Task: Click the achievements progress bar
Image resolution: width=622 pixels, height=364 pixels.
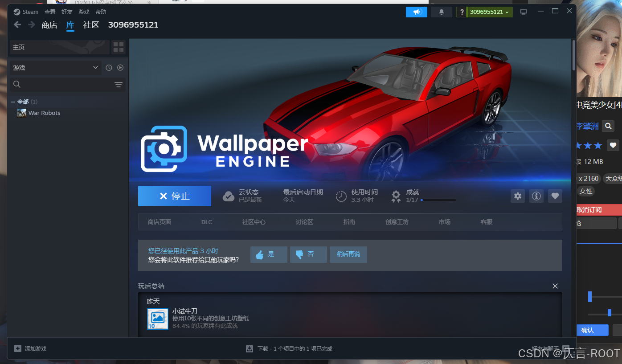Action: [x=438, y=200]
